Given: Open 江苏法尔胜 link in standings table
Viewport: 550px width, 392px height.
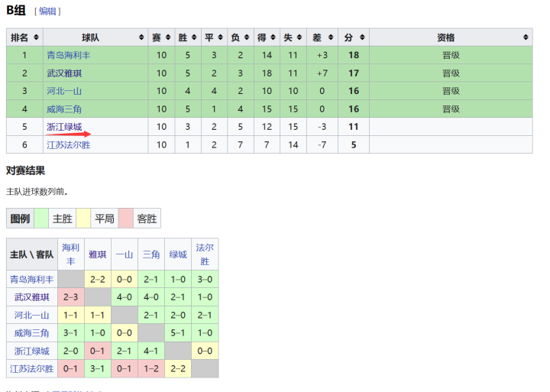Looking at the screenshot, I should pyautogui.click(x=69, y=144).
